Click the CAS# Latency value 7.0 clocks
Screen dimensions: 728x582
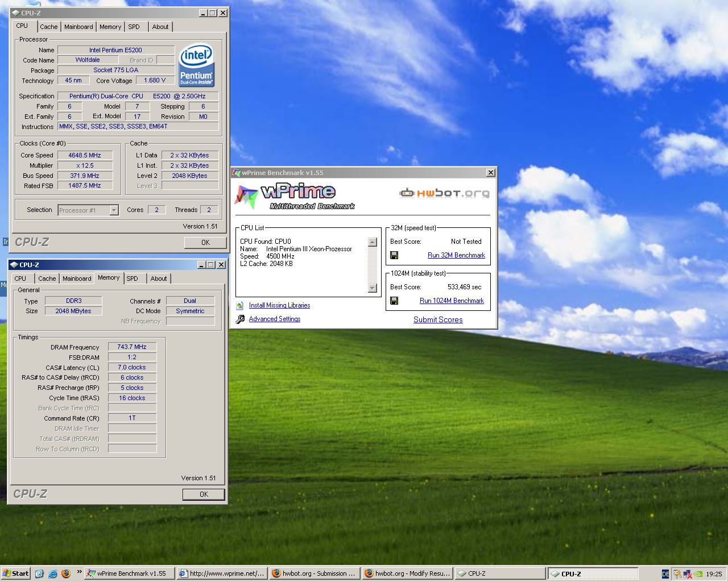click(x=132, y=367)
